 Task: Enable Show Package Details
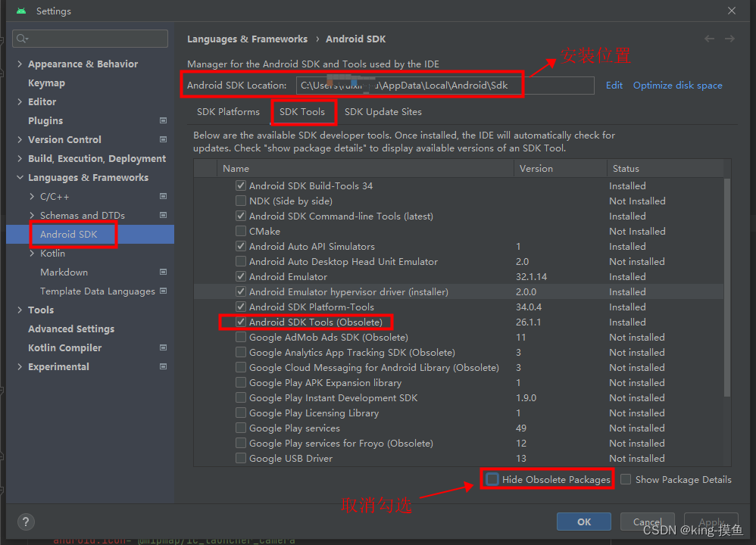tap(626, 479)
